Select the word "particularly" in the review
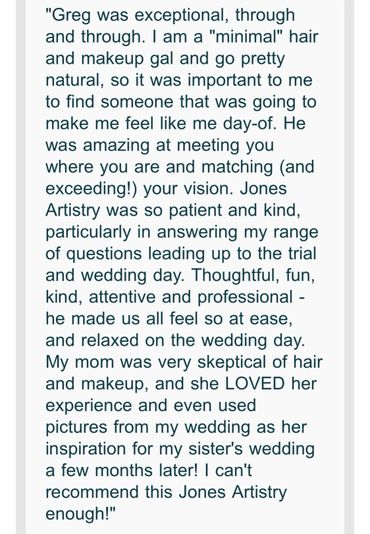 tap(88, 233)
